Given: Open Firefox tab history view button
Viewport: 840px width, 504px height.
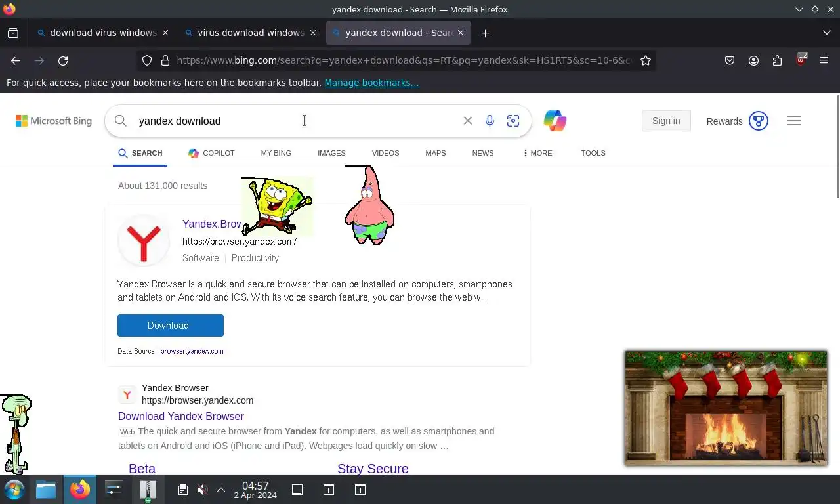Looking at the screenshot, I should pos(13,33).
